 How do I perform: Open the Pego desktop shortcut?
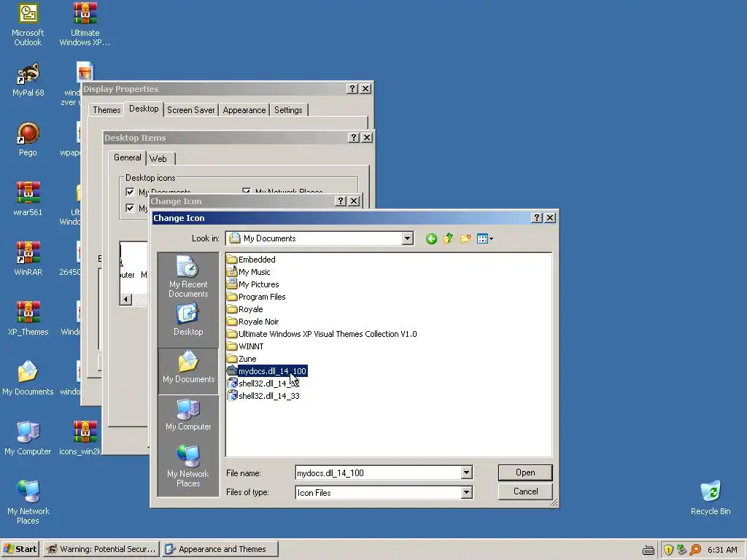(x=28, y=139)
